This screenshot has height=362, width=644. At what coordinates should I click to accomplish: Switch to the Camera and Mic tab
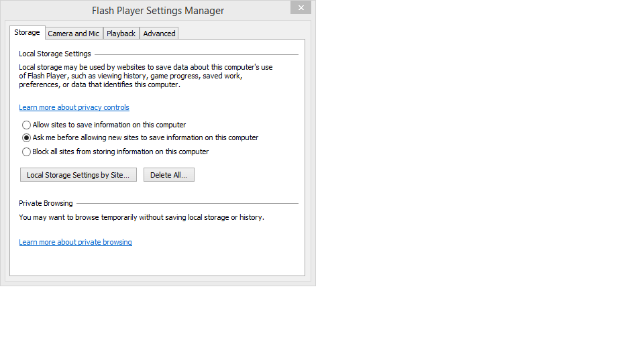coord(73,34)
